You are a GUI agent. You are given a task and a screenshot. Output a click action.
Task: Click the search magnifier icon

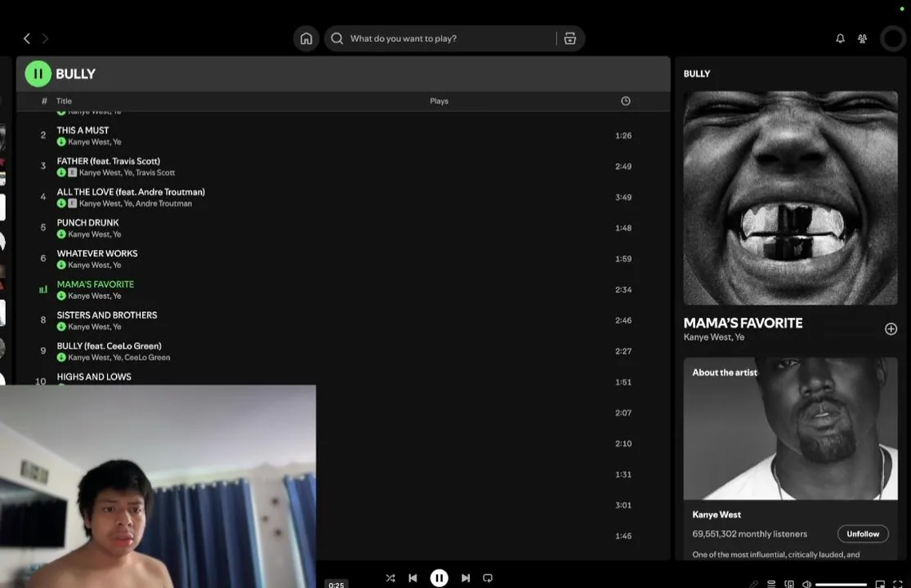tap(337, 38)
